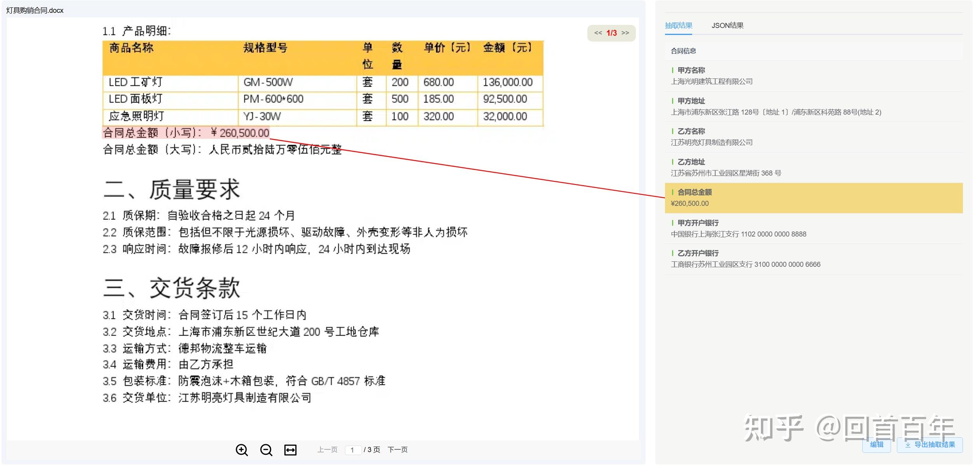Click the 下一页 page navigation link
Viewport: 980px width, 468px height.
click(398, 449)
